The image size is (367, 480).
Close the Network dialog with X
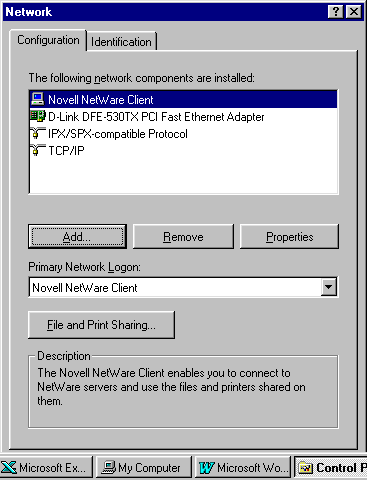[354, 12]
